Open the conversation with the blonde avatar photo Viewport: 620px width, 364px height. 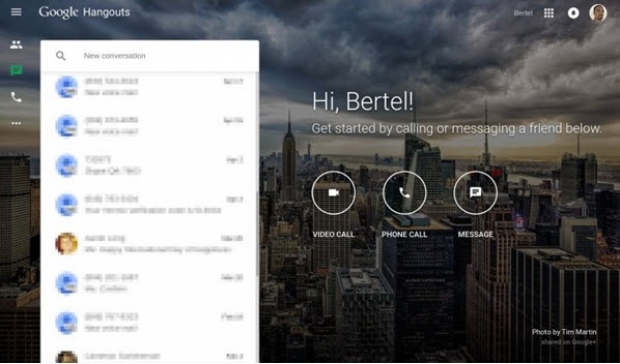coord(150,244)
